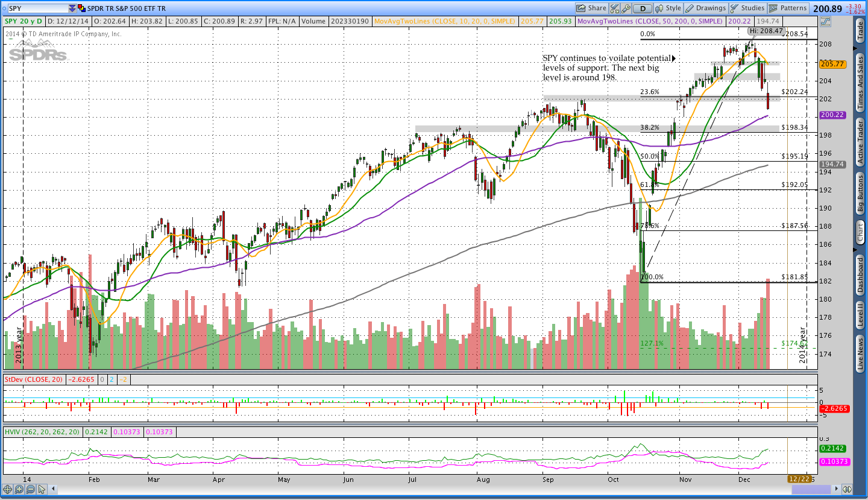This screenshot has height=500, width=868.
Task: Click the pencil icon on the Drawings button
Action: click(690, 8)
